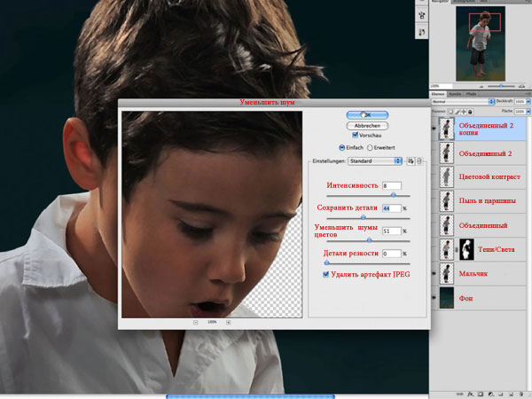Viewport: 532px width, 399px height.
Task: Toggle visibility of Мальчик layer
Action: pos(434,273)
